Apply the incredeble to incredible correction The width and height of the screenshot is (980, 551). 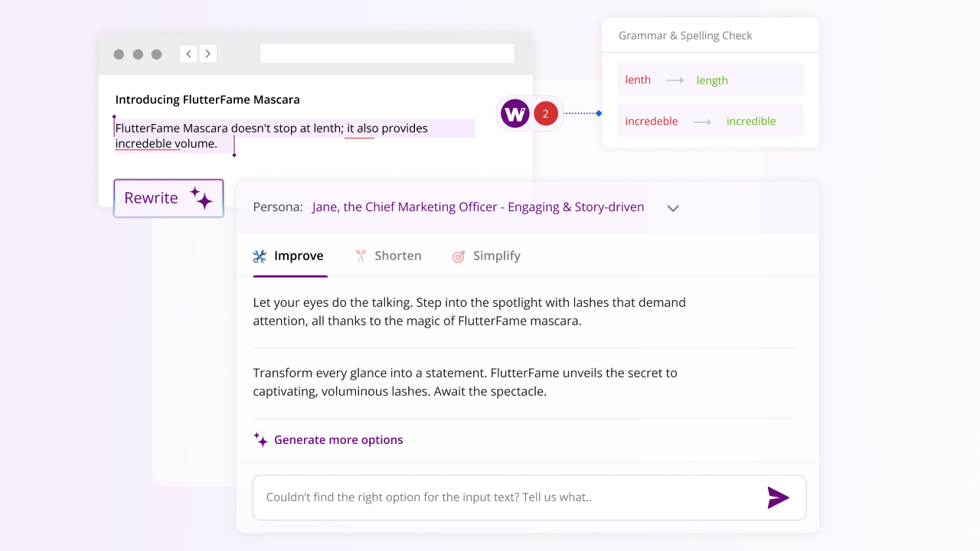click(x=710, y=121)
